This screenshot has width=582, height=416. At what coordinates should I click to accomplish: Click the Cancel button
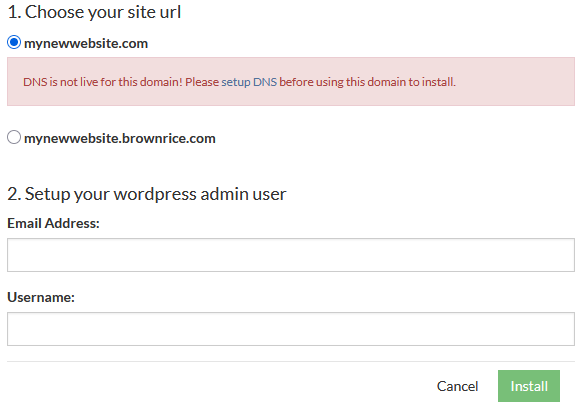(457, 386)
